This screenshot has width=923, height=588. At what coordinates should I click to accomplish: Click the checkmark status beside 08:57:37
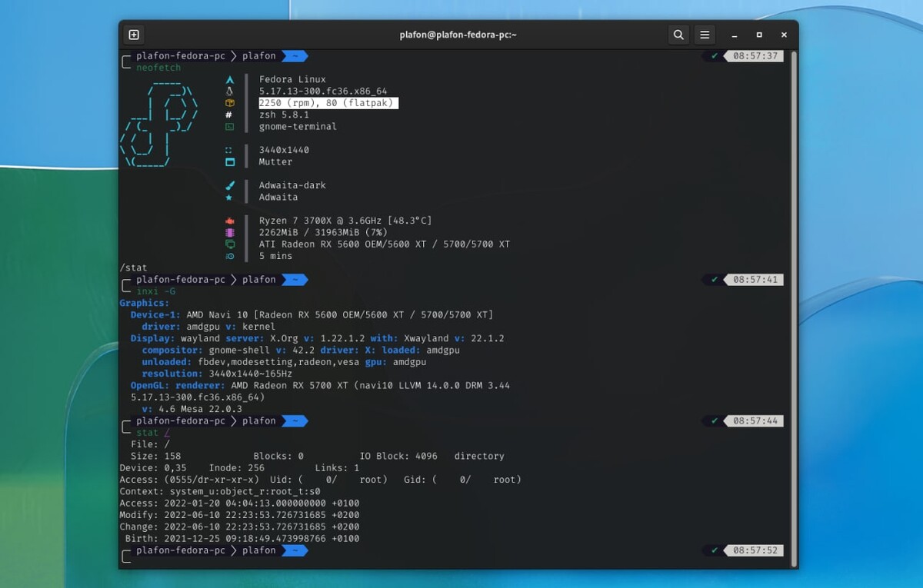tap(715, 56)
